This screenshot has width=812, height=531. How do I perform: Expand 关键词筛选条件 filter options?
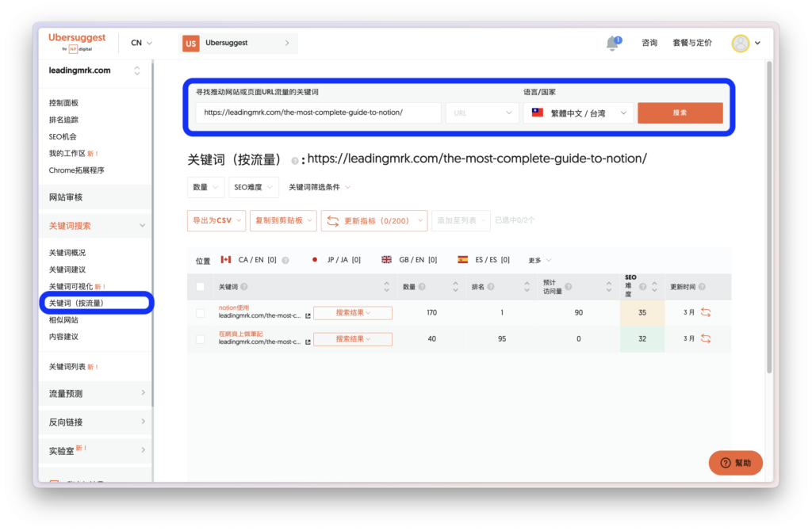pos(320,187)
